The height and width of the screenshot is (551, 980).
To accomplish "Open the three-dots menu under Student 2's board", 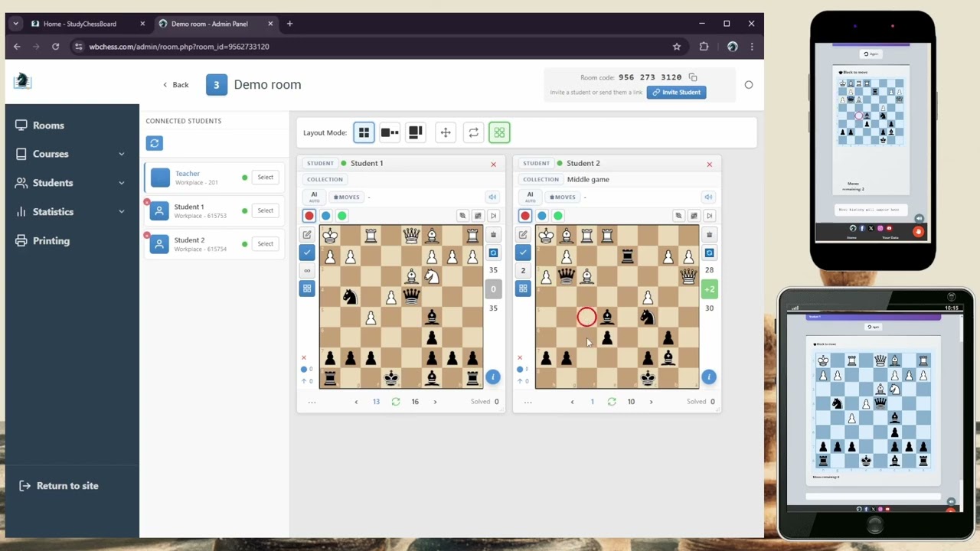I will [528, 402].
